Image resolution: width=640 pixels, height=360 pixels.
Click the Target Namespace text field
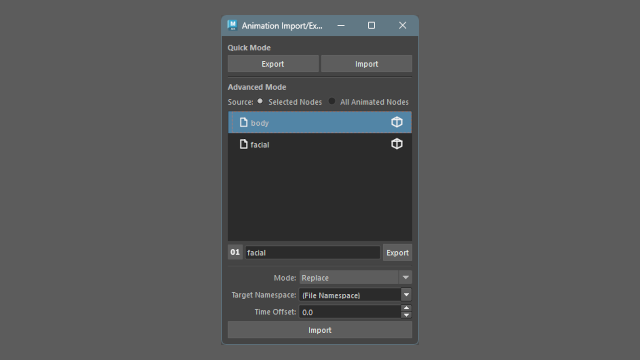click(x=350, y=295)
